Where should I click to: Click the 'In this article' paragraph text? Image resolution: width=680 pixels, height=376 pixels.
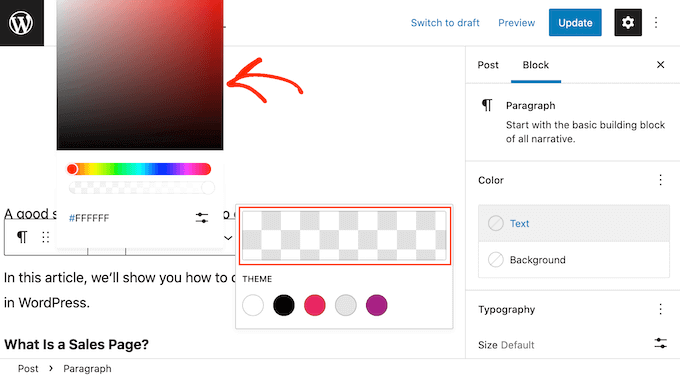[119, 290]
